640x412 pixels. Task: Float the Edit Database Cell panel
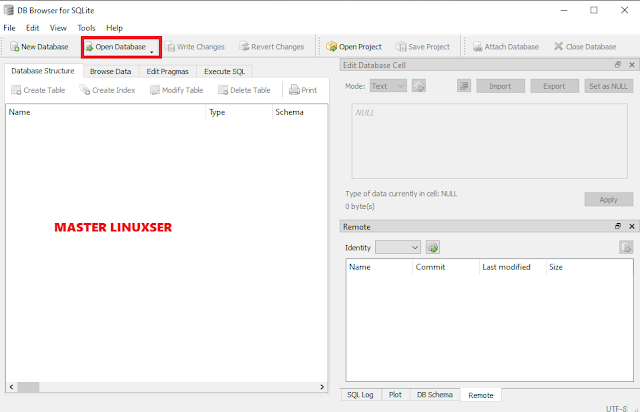[x=618, y=65]
